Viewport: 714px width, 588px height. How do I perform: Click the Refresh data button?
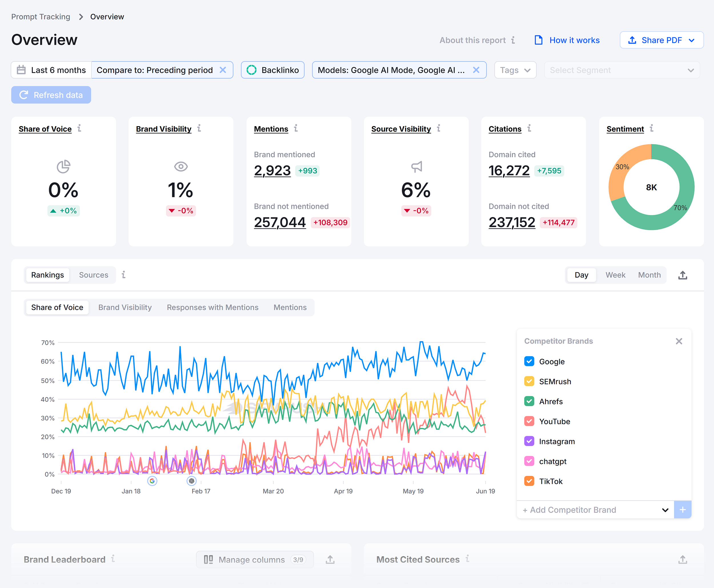51,95
